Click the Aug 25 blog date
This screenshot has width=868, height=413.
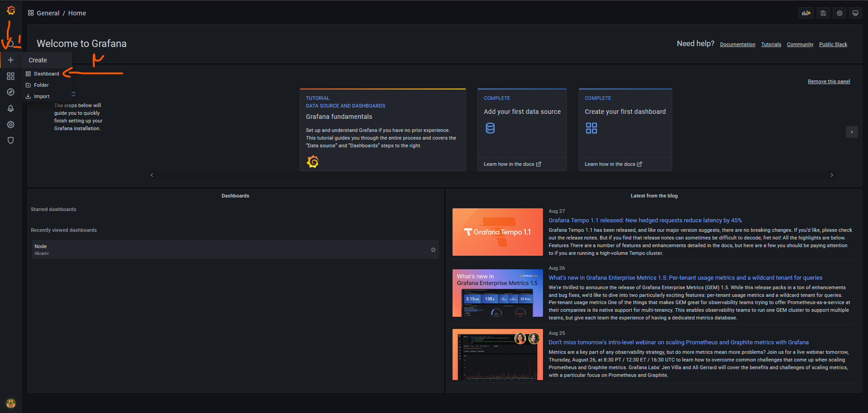coord(557,333)
